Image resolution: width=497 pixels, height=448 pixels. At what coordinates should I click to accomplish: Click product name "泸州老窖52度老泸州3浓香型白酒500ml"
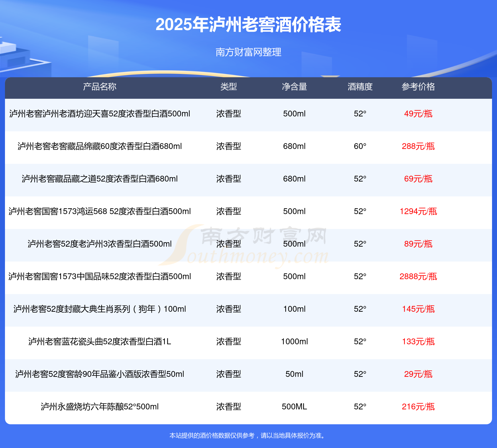click(100, 244)
